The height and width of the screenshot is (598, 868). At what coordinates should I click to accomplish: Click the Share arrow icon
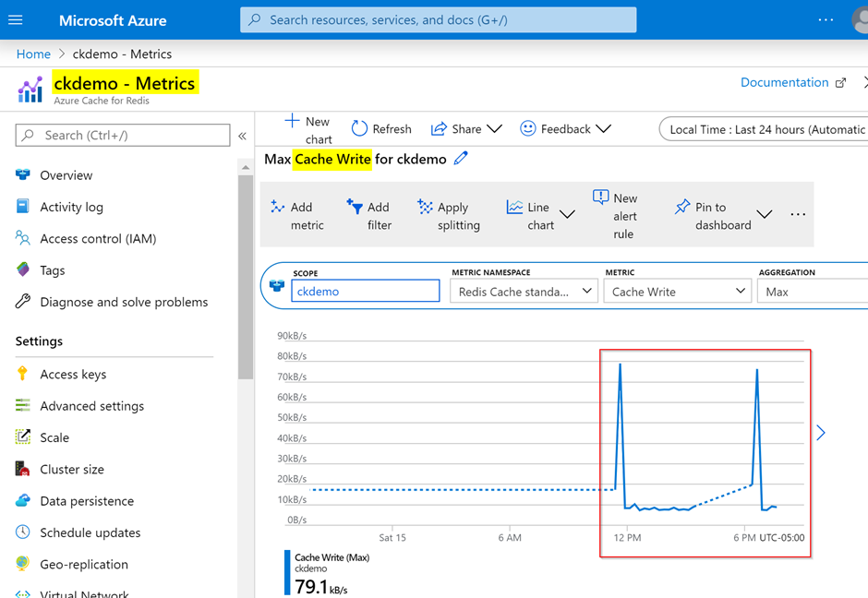pos(439,129)
